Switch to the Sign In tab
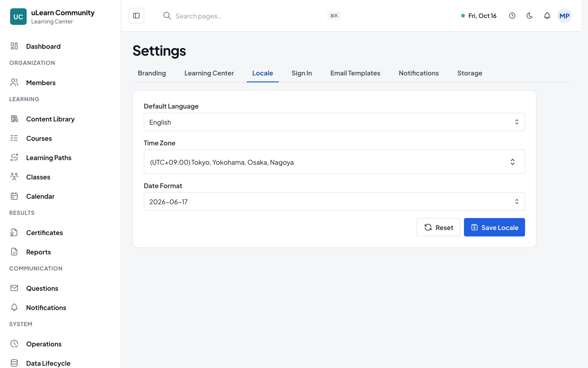This screenshot has width=588, height=368. [302, 73]
